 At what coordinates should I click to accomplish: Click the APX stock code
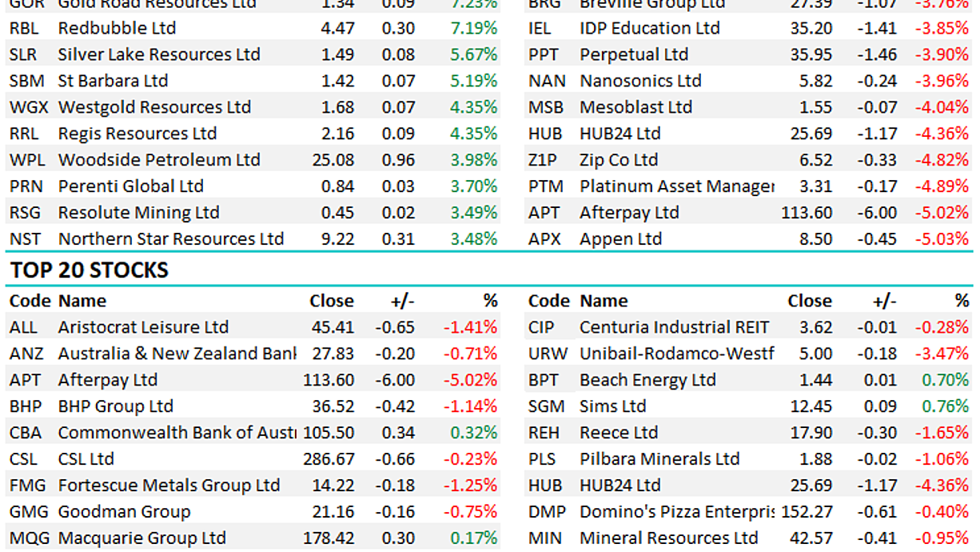544,239
